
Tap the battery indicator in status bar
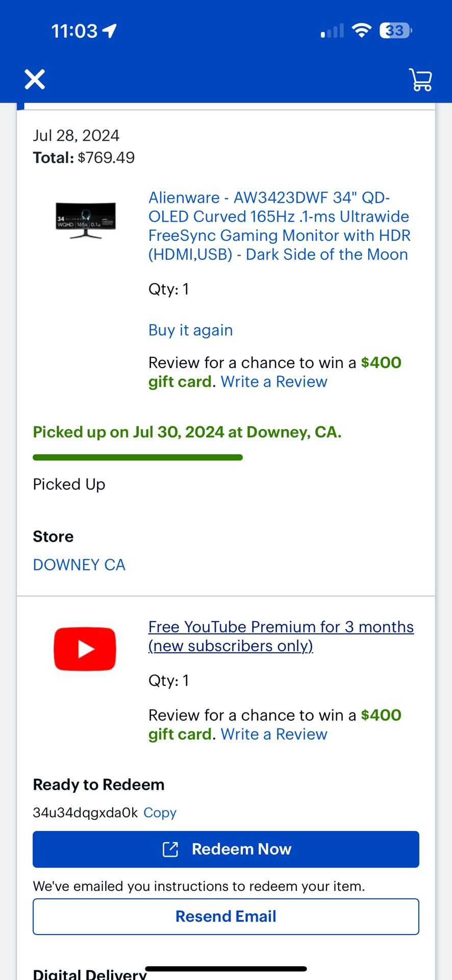(395, 31)
